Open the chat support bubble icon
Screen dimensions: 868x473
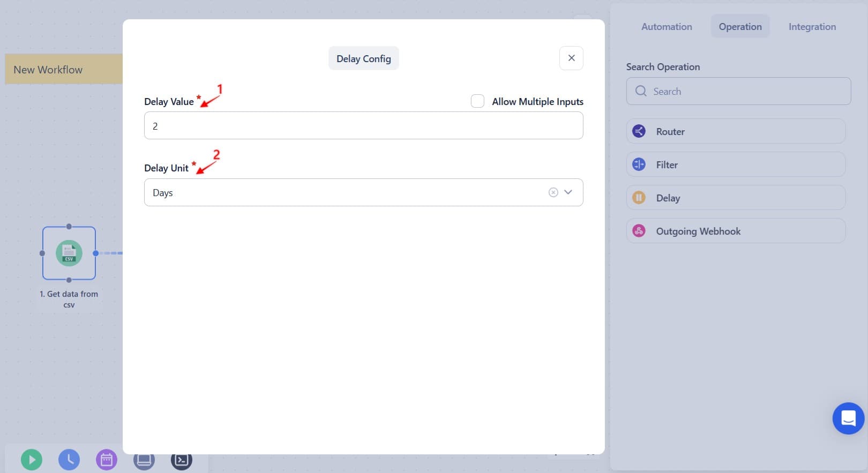(848, 418)
